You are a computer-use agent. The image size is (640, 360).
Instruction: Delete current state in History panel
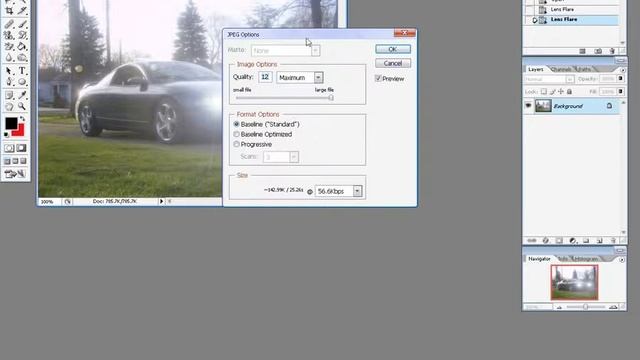pyautogui.click(x=612, y=51)
